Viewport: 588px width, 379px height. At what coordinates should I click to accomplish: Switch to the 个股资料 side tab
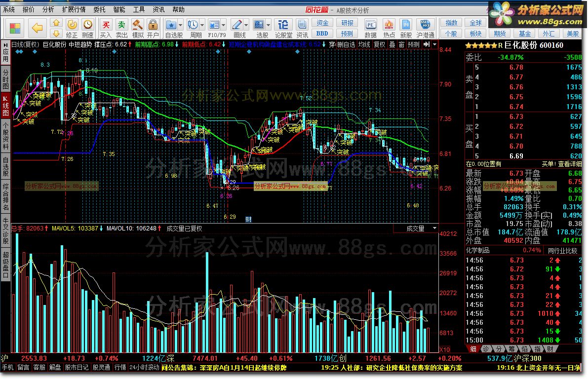tap(5, 135)
